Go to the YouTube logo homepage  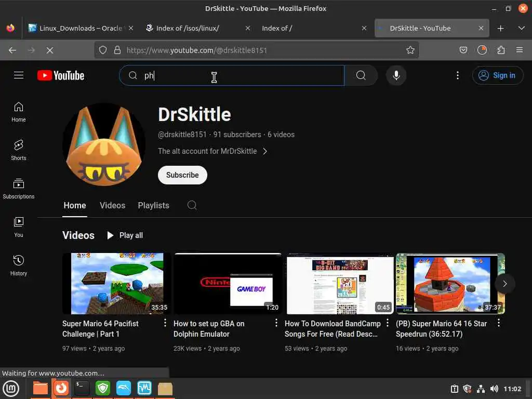(x=61, y=75)
